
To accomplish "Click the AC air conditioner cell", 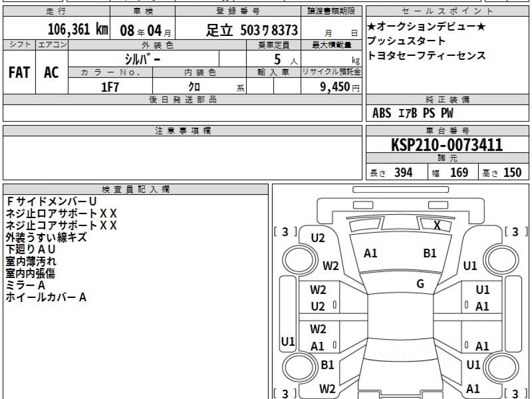I will (51, 72).
